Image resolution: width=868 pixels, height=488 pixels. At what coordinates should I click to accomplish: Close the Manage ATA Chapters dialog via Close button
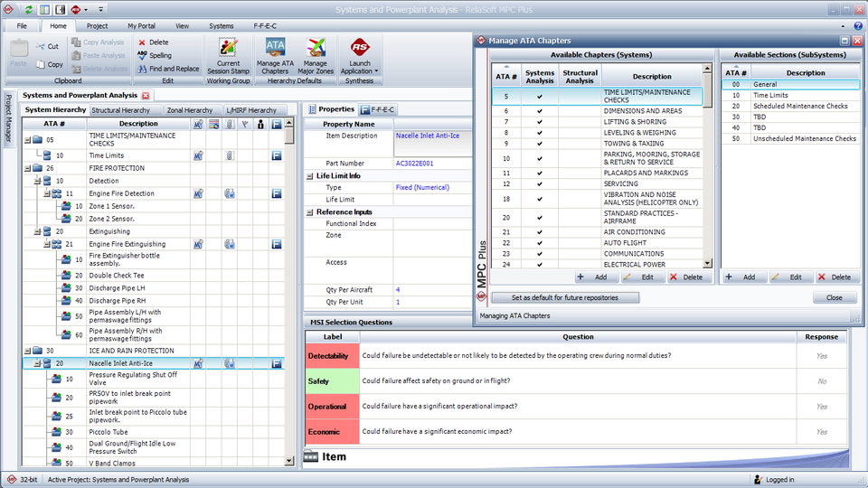[x=835, y=297]
